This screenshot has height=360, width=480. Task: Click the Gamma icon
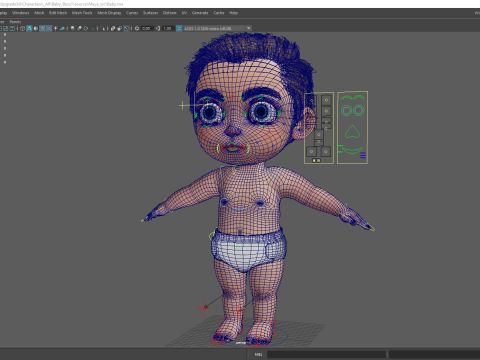[x=158, y=28]
